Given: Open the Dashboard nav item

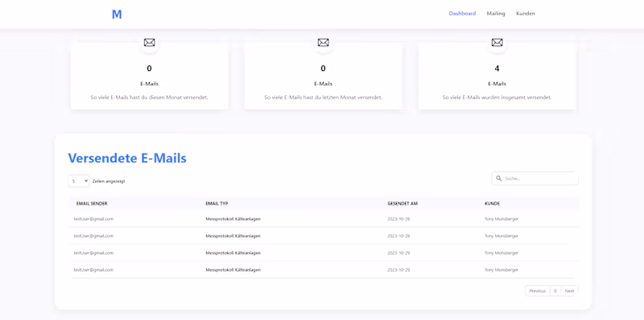Looking at the screenshot, I should [462, 14].
